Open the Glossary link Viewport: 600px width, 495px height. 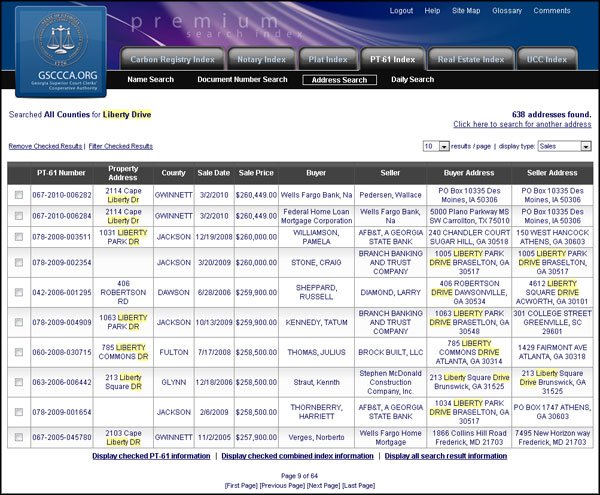[507, 11]
